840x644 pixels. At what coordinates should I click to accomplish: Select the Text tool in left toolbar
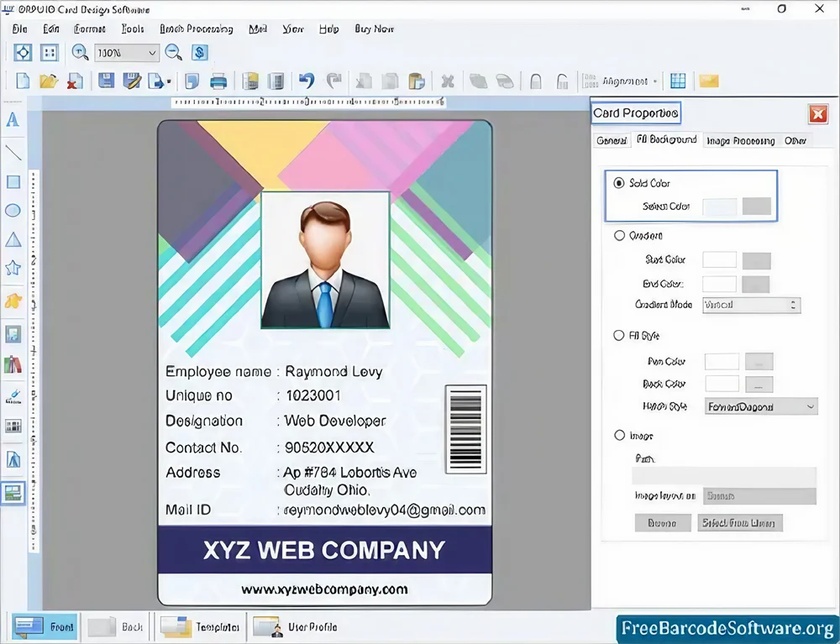point(13,120)
